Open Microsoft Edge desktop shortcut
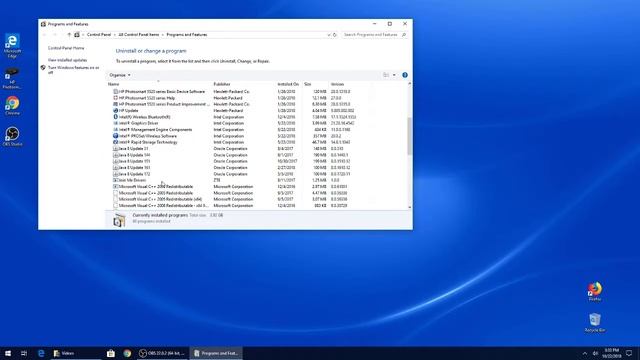 (x=12, y=45)
